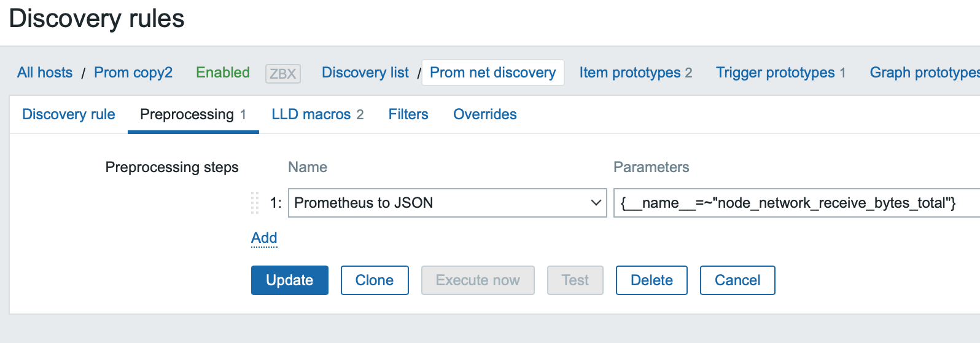Add a new preprocessing step
This screenshot has height=343, width=980.
click(264, 238)
